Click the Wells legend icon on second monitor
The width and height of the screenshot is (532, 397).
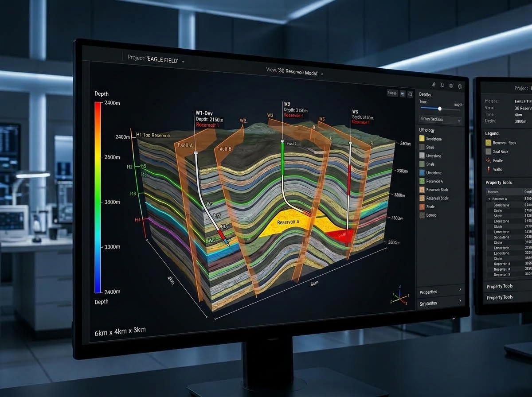pyautogui.click(x=489, y=169)
